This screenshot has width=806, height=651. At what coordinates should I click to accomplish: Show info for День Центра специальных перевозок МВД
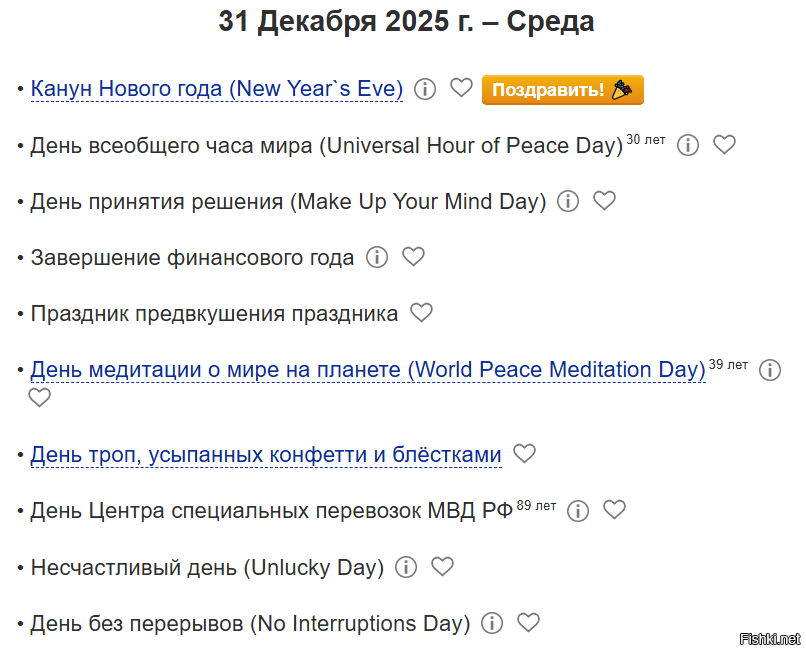(578, 511)
